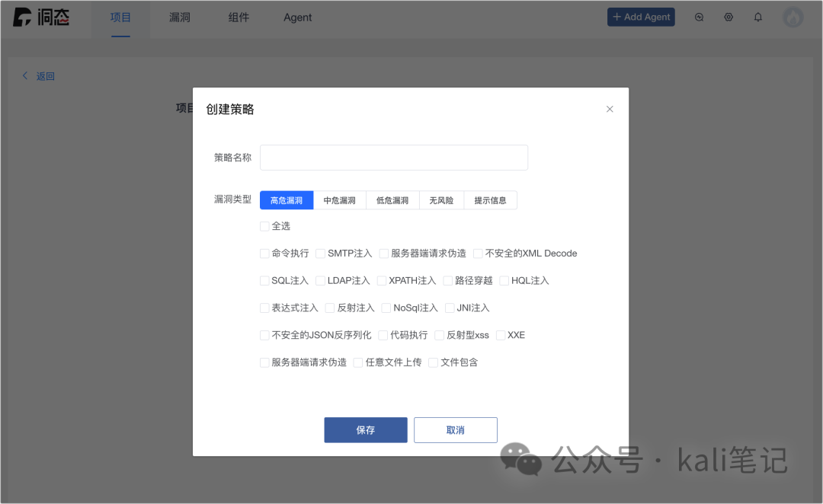This screenshot has width=823, height=504.
Task: Check the HQL注入 checkbox
Action: click(x=504, y=281)
